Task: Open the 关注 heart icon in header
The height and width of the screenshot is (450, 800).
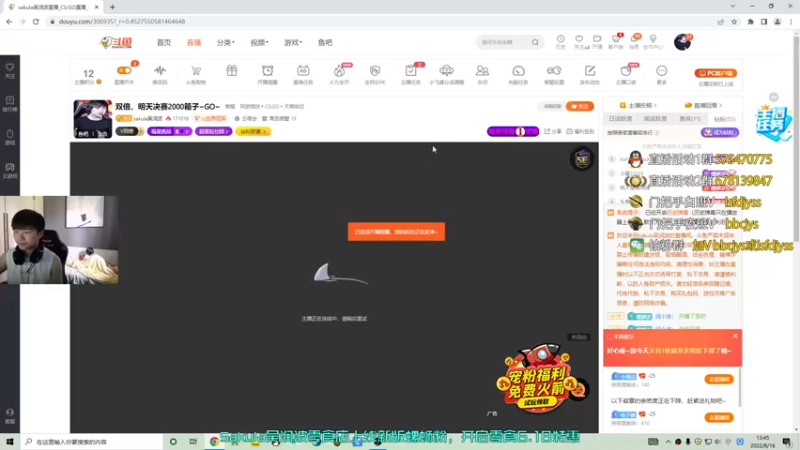Action: 579,42
